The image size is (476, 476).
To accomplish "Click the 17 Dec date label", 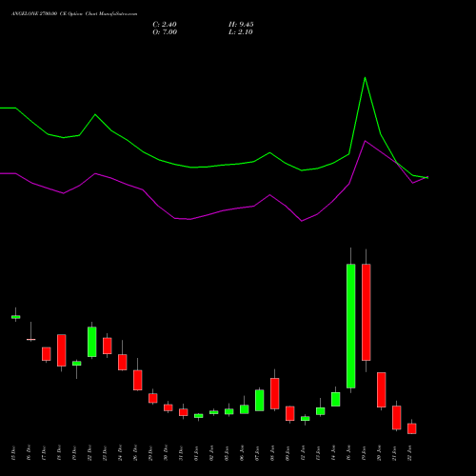I will point(44,453).
